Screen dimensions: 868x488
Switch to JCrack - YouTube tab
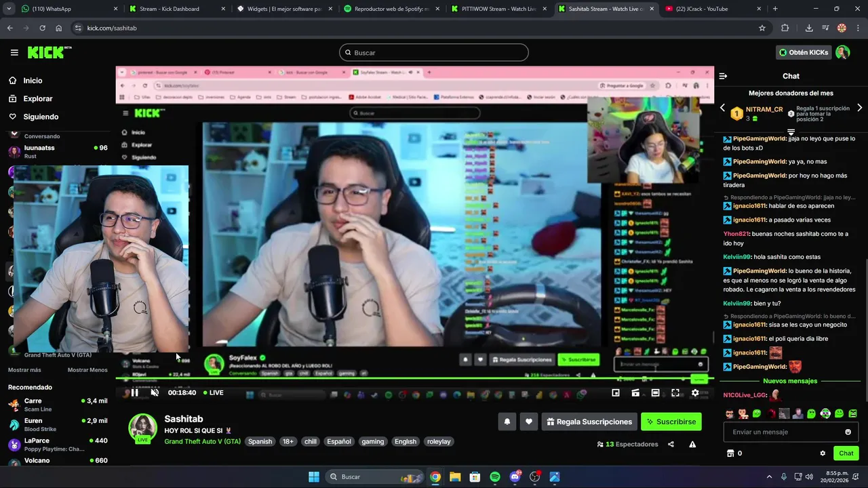(x=712, y=9)
